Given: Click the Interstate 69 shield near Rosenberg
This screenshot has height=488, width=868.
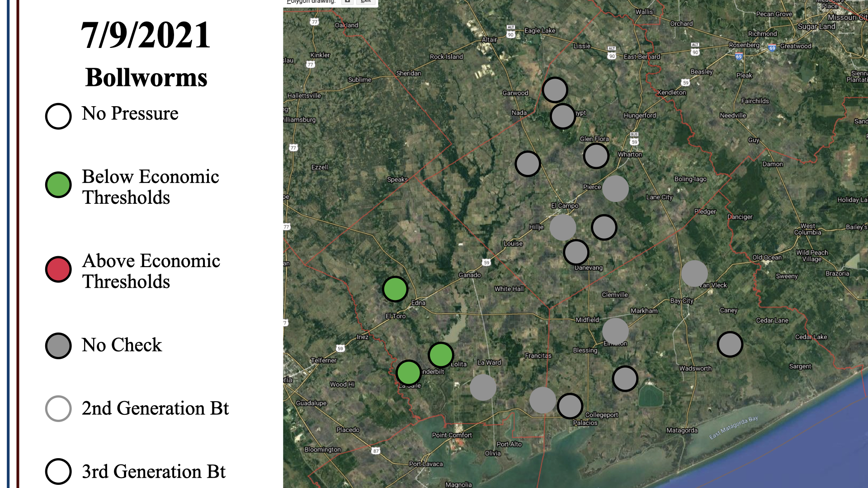Looking at the screenshot, I should [x=739, y=57].
